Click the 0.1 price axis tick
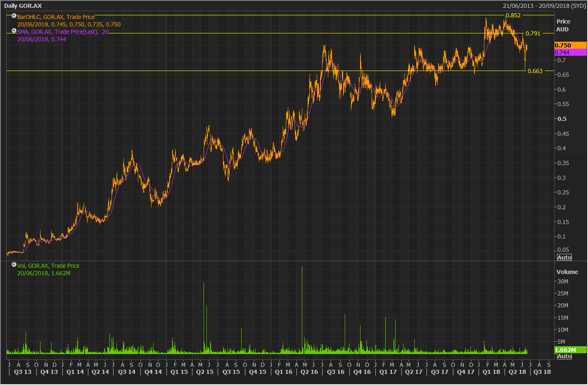Screen dimensions: 588x385 coord(562,236)
